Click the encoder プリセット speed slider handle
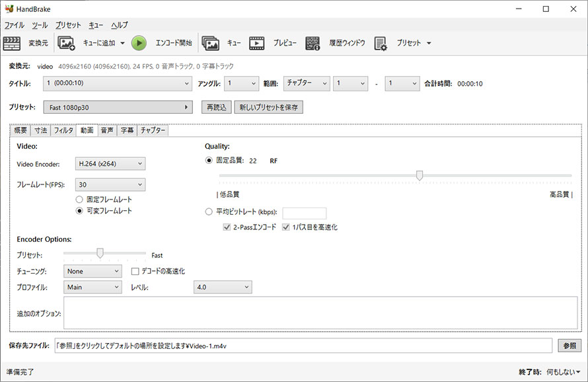588x382 pixels. click(100, 253)
